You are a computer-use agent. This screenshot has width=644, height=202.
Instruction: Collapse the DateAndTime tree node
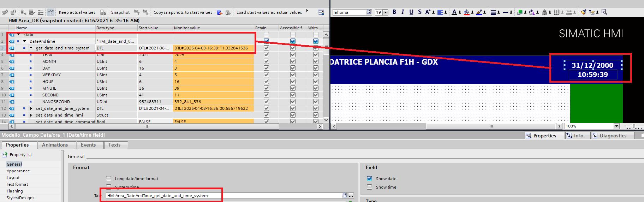click(25, 41)
